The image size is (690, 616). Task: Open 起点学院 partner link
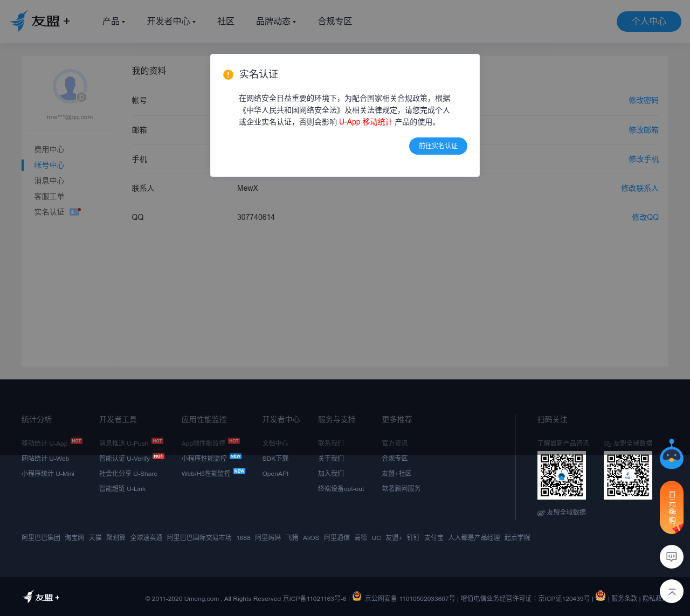pos(517,537)
